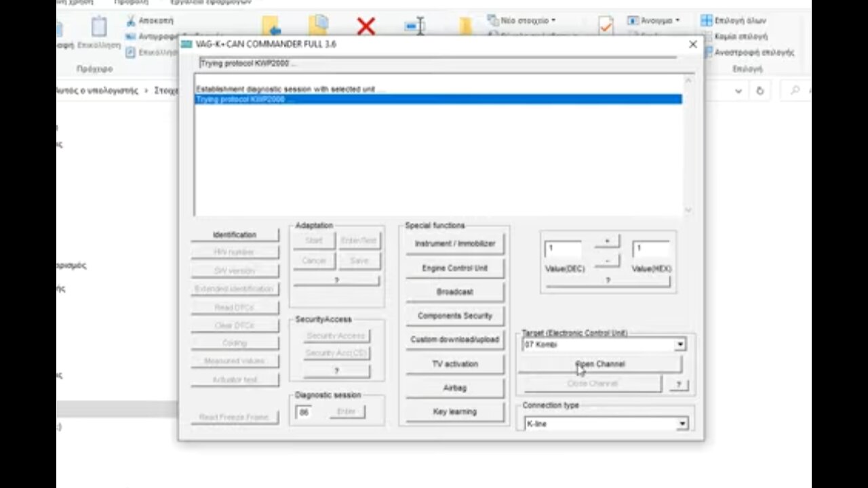Click the Coding button
The image size is (868, 488).
[x=235, y=343]
